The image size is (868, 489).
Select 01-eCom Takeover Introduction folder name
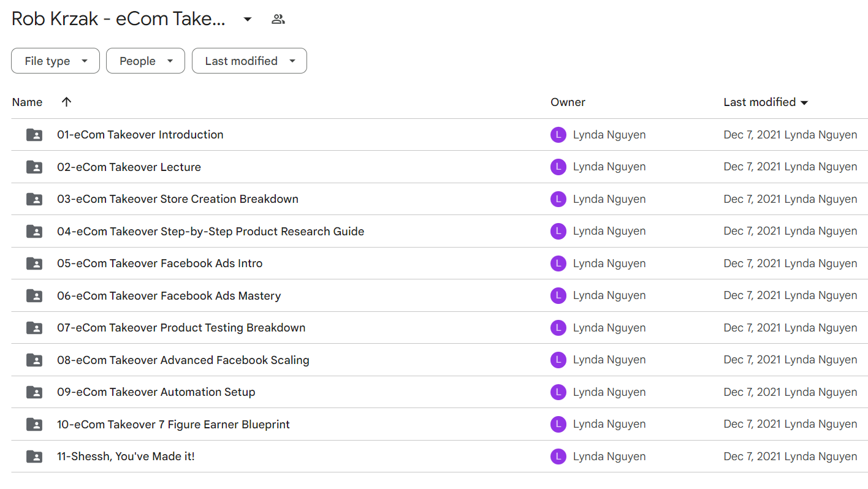click(x=140, y=135)
